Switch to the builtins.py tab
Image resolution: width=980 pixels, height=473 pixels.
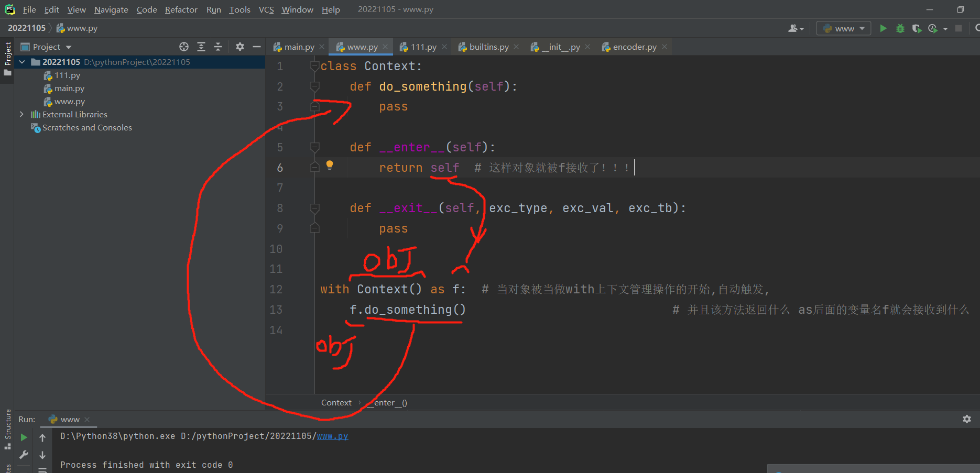484,47
